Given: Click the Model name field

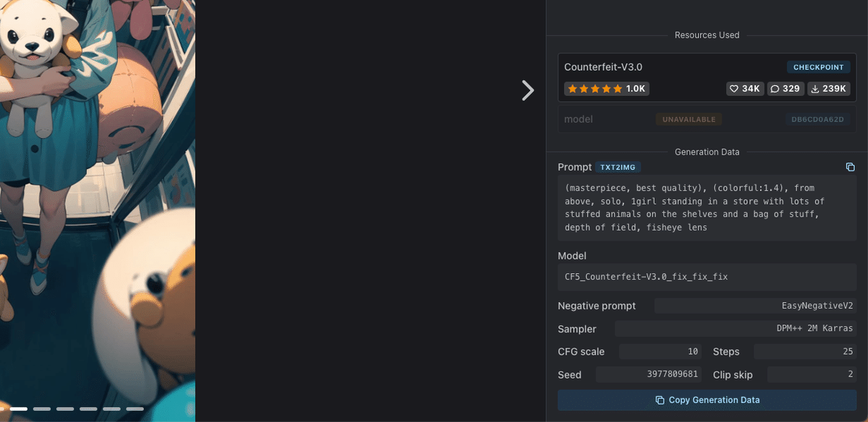Looking at the screenshot, I should (x=707, y=277).
